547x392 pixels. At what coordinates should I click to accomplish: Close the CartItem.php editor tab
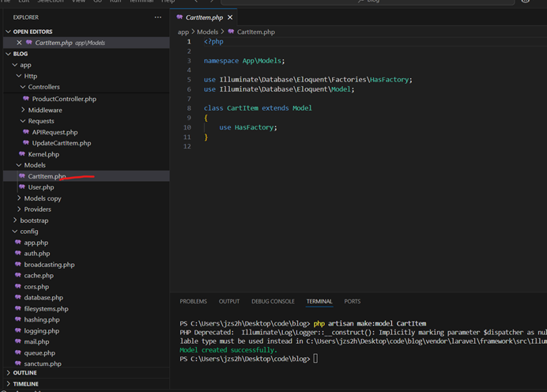[230, 17]
